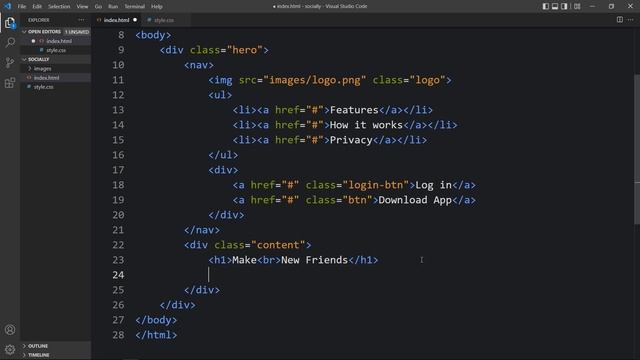Click the closing </html> tag
640x360 pixels.
156,335
